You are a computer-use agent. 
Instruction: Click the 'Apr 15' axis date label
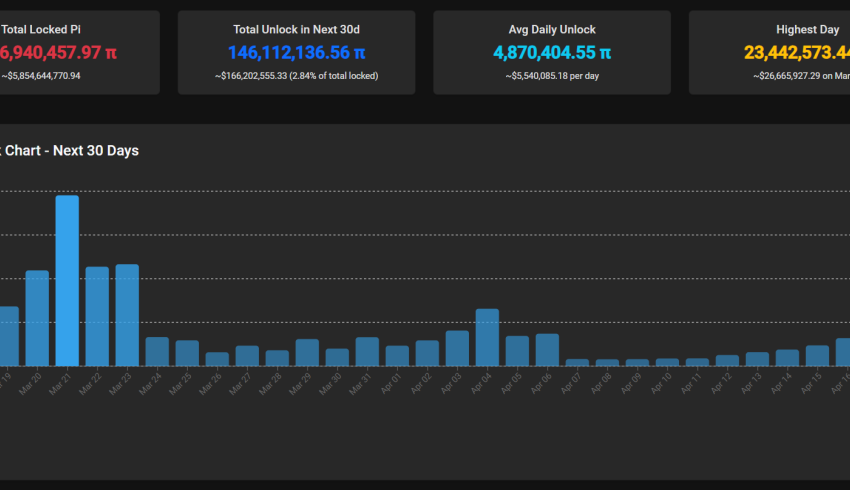810,383
